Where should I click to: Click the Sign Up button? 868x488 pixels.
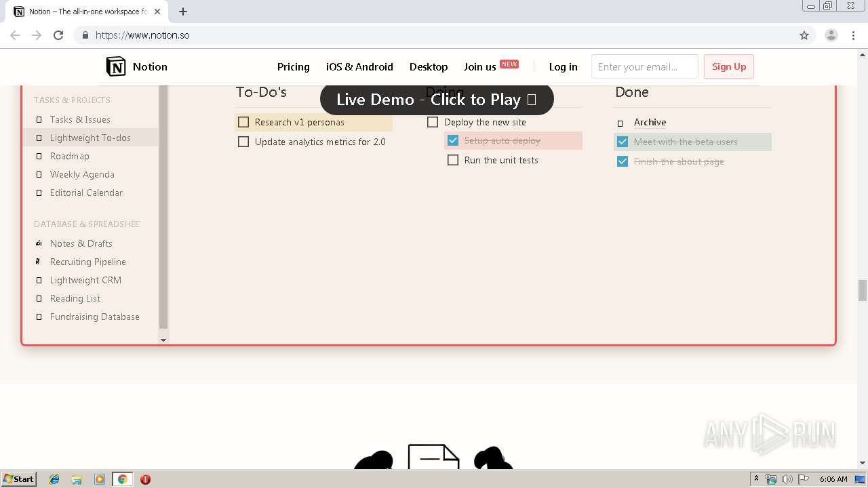point(729,66)
